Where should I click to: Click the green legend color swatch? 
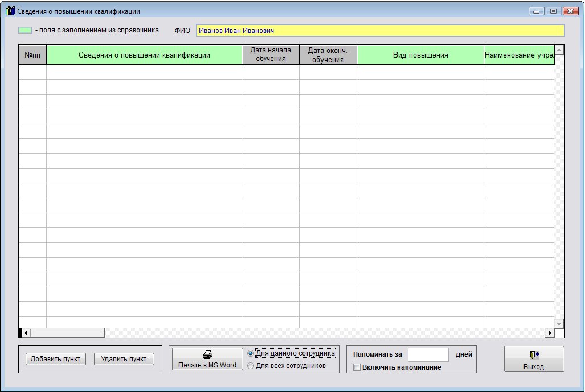(x=25, y=30)
